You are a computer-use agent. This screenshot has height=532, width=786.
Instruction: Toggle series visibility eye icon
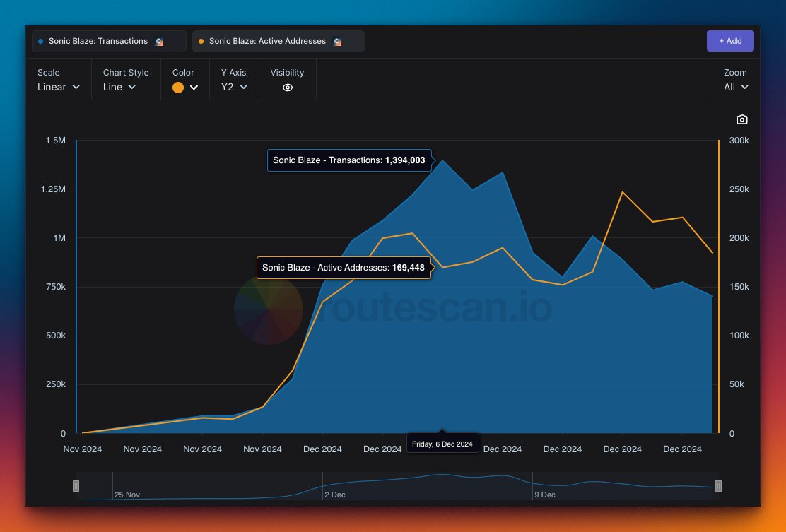click(x=287, y=88)
